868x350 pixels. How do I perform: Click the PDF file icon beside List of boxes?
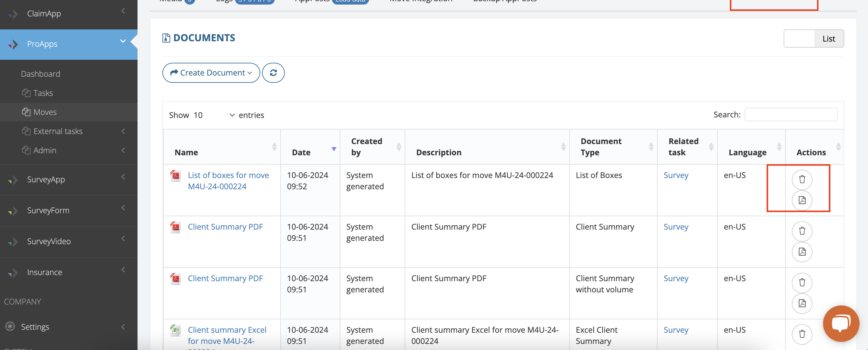click(x=175, y=176)
